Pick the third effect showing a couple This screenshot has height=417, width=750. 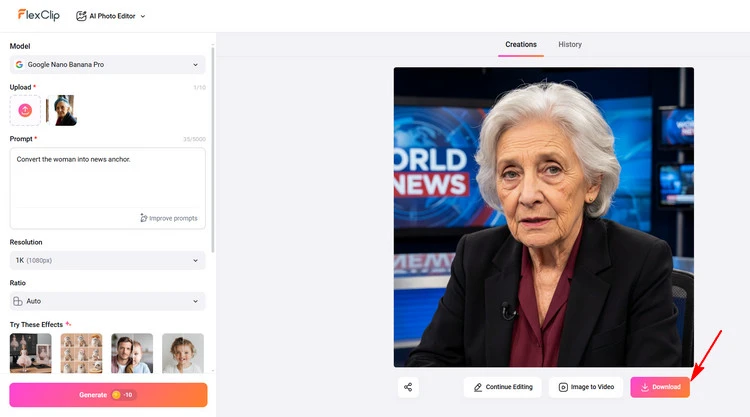coord(132,353)
